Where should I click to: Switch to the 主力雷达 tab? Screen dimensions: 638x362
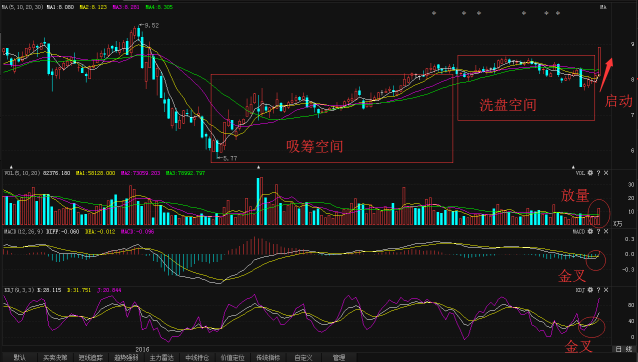click(161, 358)
